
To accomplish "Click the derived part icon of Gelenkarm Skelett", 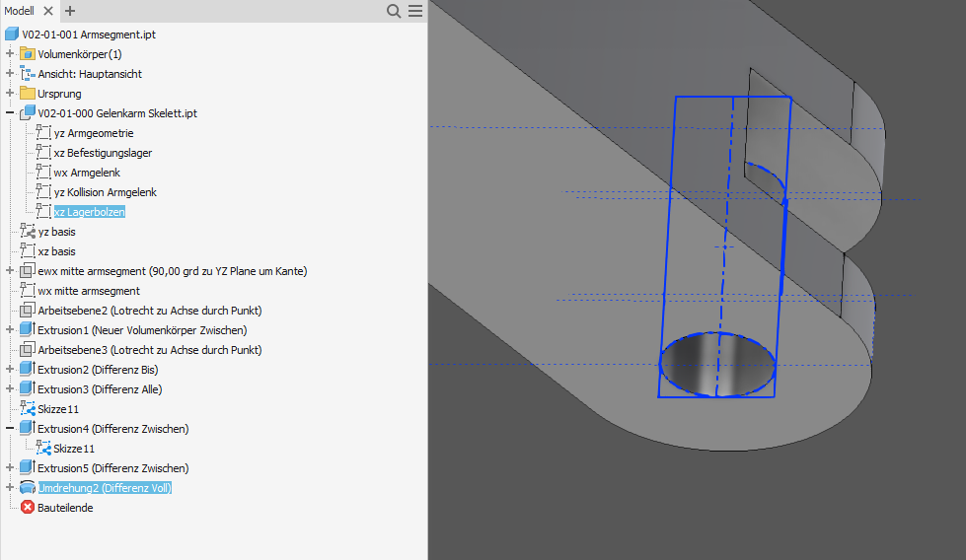I will tap(27, 113).
